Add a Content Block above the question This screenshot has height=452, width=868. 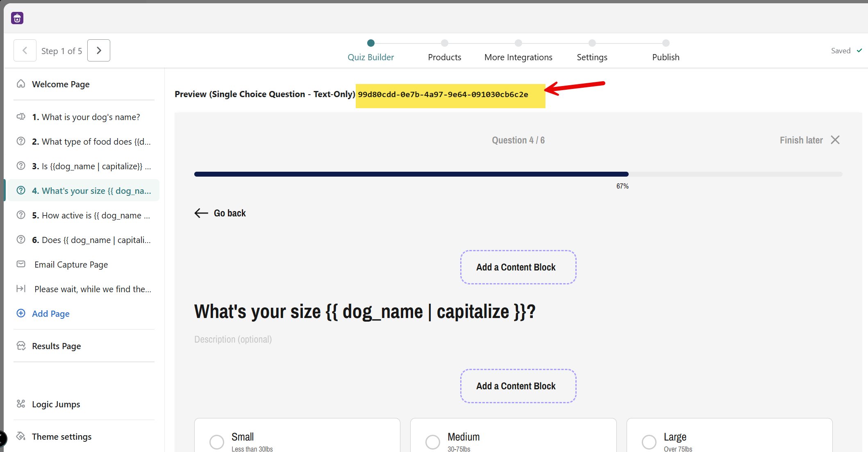(x=518, y=267)
